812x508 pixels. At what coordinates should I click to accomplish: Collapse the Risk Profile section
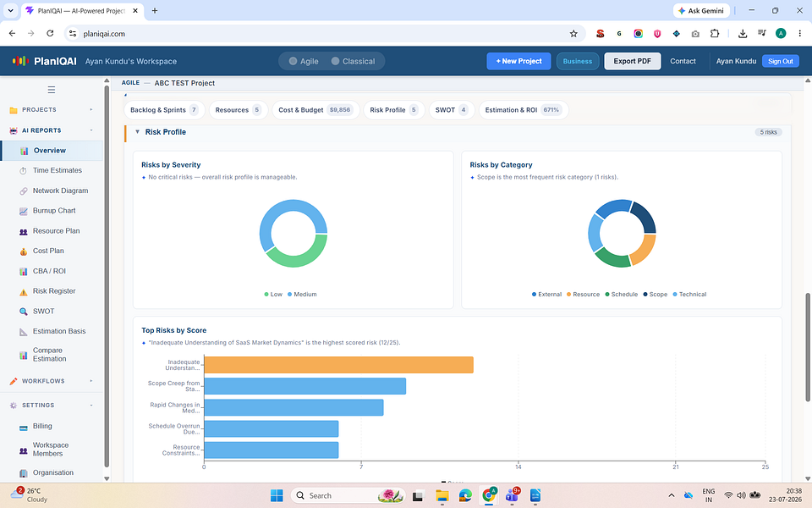pyautogui.click(x=137, y=132)
